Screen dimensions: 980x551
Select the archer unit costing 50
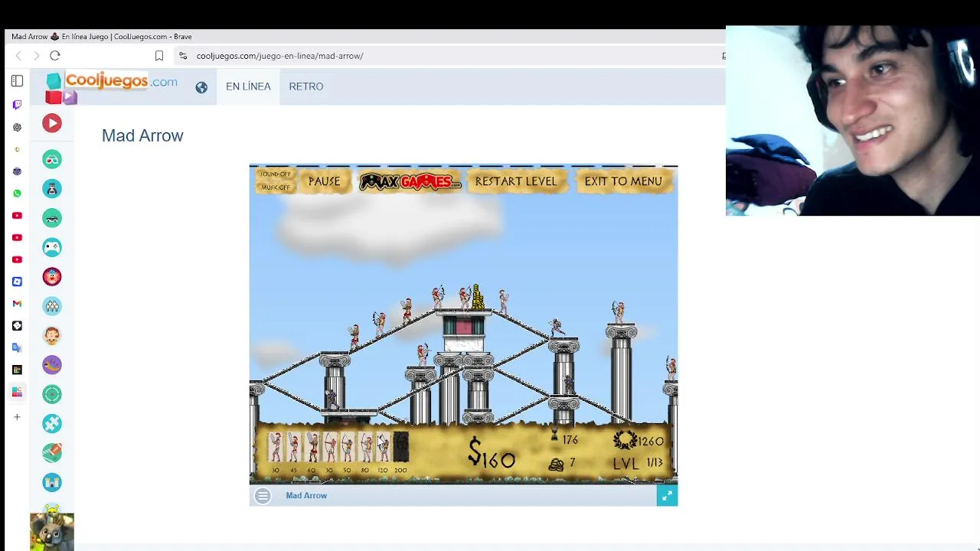tap(347, 447)
